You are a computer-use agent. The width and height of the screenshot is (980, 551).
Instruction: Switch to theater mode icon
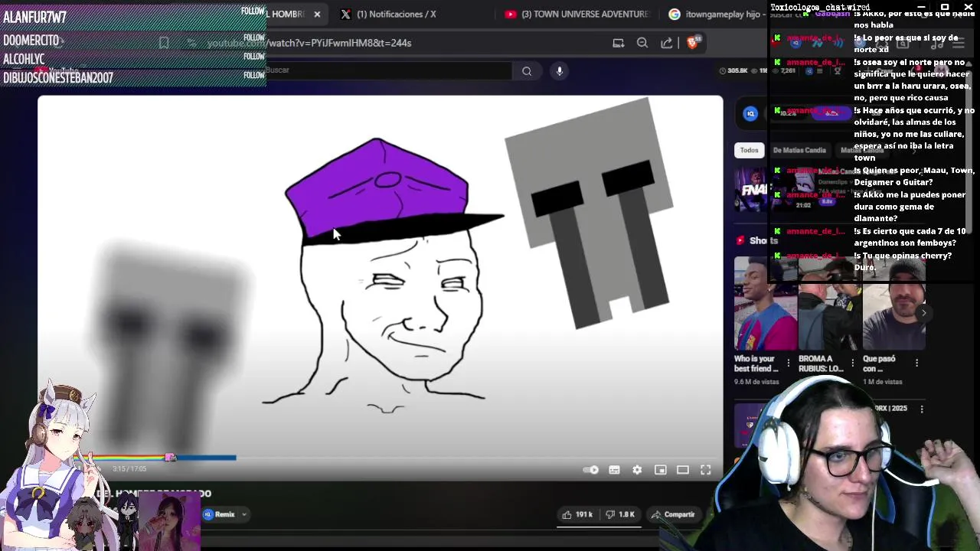point(683,470)
